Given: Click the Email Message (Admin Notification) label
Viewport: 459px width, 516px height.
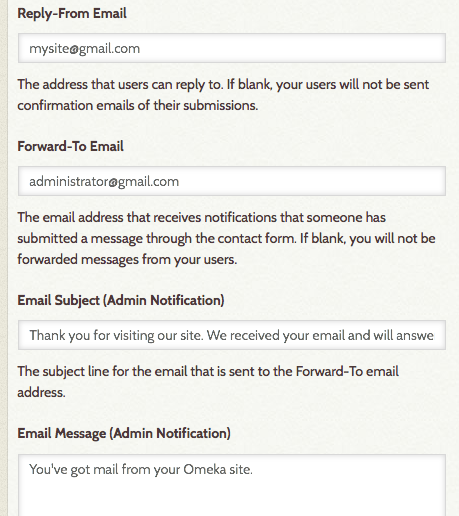Looking at the screenshot, I should click(x=124, y=433).
